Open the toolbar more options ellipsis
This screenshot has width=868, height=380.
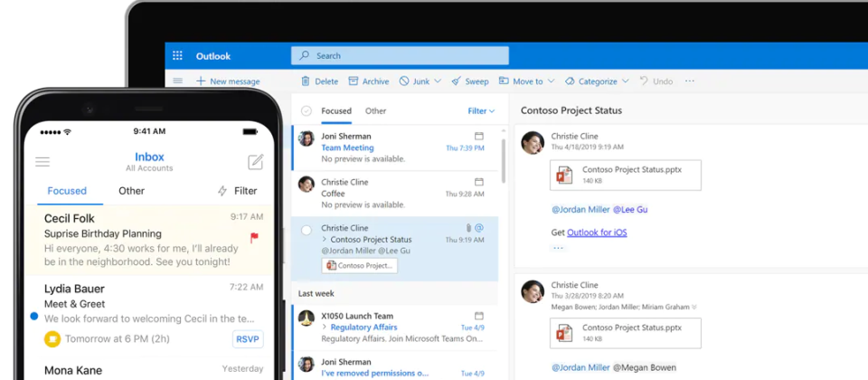coord(690,81)
